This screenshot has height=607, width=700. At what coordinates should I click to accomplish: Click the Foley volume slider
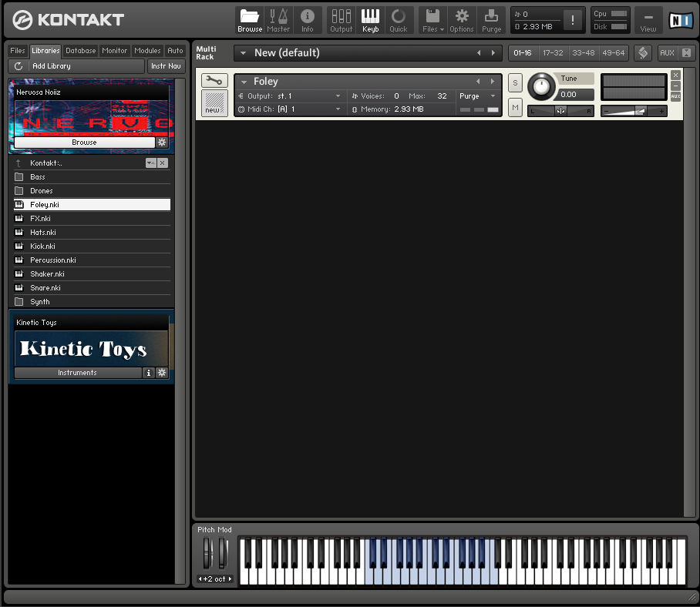(634, 111)
